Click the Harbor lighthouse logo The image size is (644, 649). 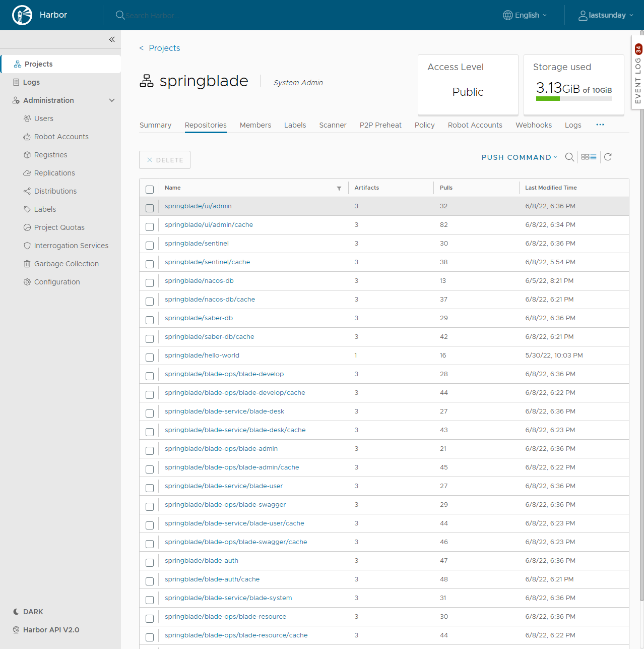22,15
